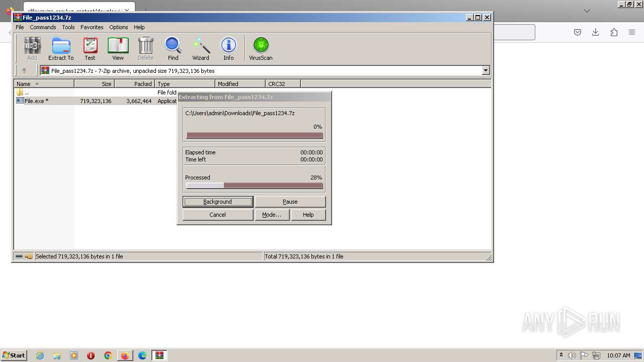Sort by the CRC32 column header
Viewport: 644px width, 362px height.
(x=283, y=84)
